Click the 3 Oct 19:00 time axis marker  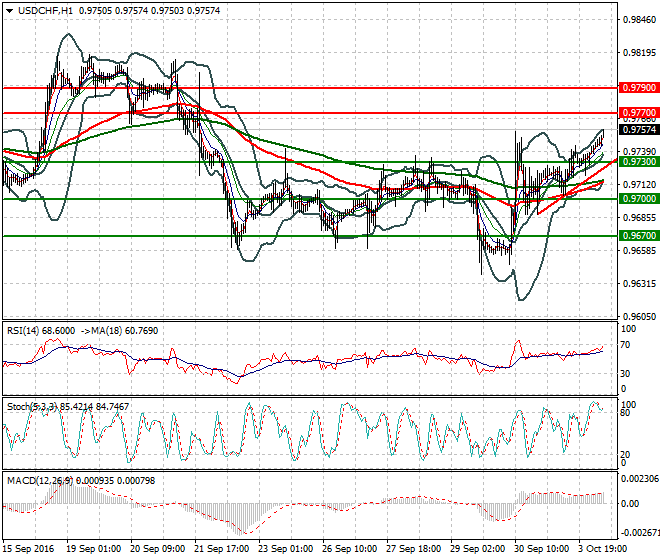pyautogui.click(x=603, y=549)
